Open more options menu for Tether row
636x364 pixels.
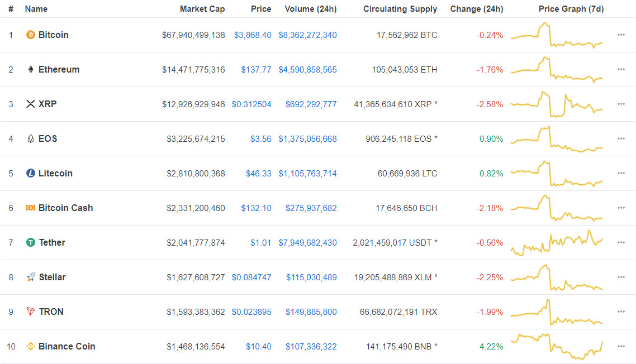621,242
